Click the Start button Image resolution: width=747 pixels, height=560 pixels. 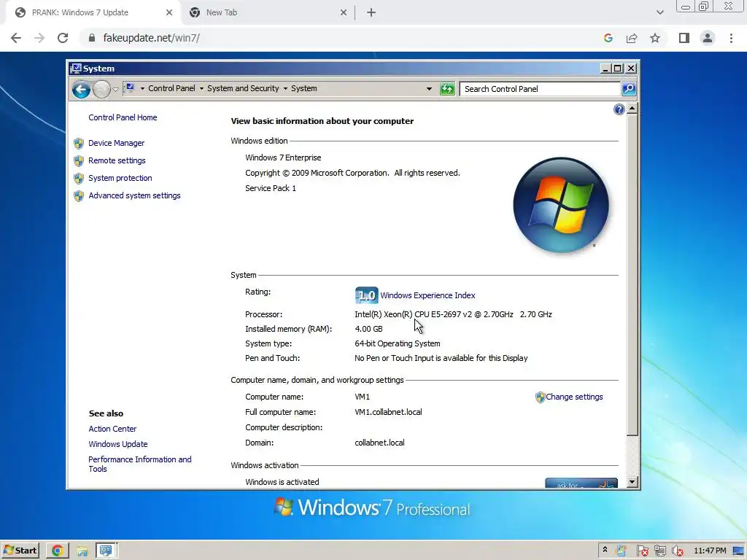(x=20, y=551)
